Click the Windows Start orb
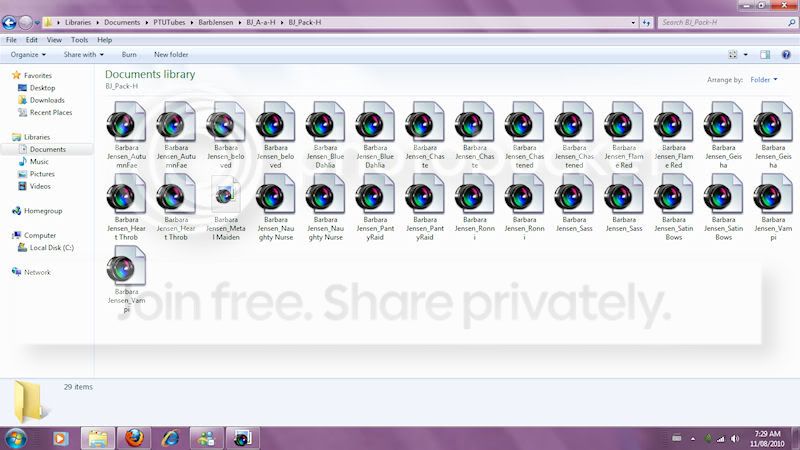The width and height of the screenshot is (800, 450). (16, 438)
